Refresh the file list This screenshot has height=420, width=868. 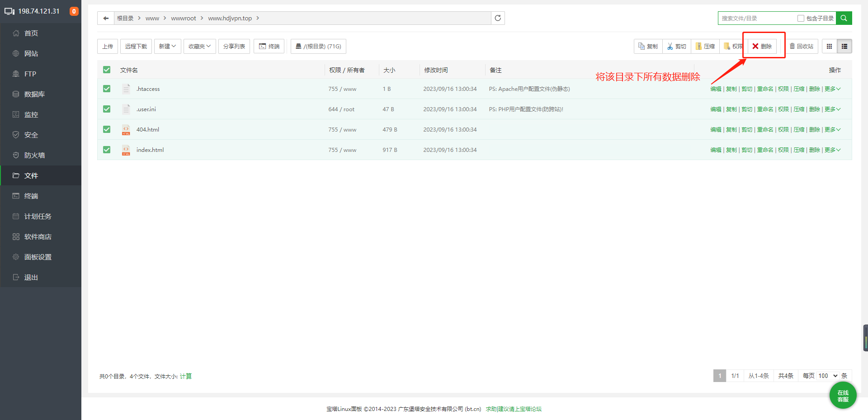(x=498, y=18)
